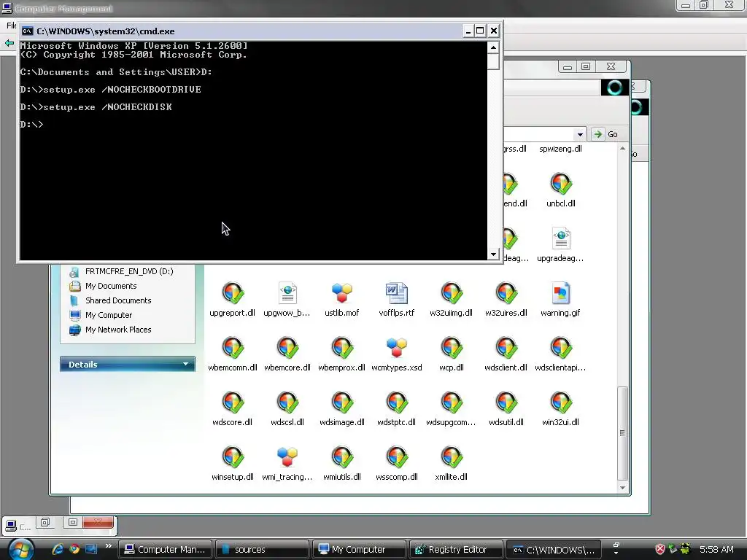The height and width of the screenshot is (560, 747).
Task: Select the upgreport.dll file icon
Action: (233, 293)
